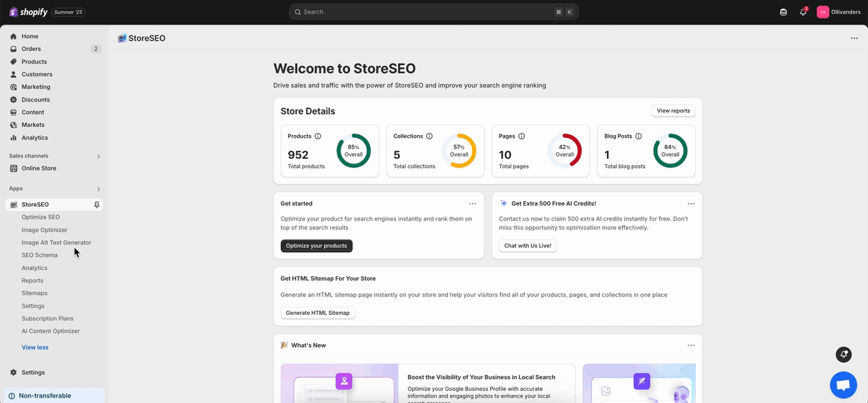Click the Summer '25 badge
This screenshot has width=868, height=403.
tap(68, 12)
